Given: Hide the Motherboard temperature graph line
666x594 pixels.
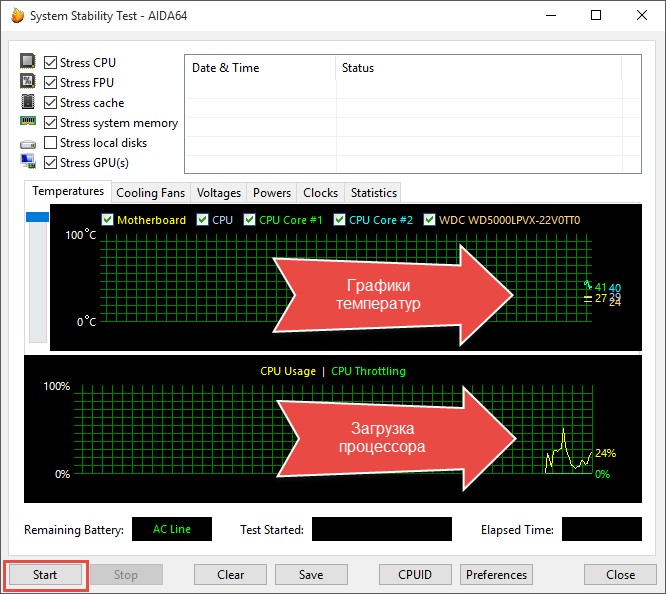Looking at the screenshot, I should point(107,220).
